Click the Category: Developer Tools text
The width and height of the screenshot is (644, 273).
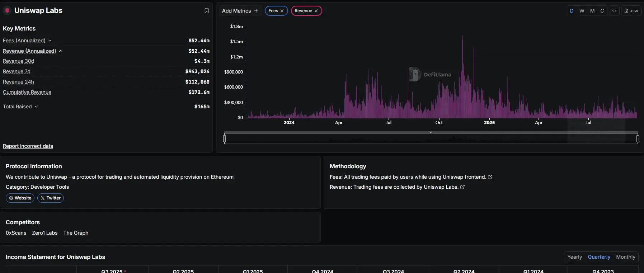[37, 187]
